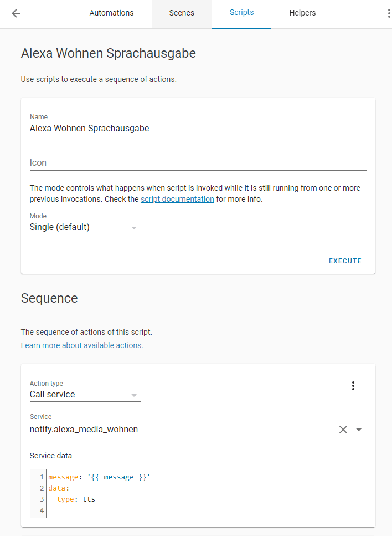Open the Action type dropdown
Image resolution: width=392 pixels, height=536 pixels.
point(85,395)
